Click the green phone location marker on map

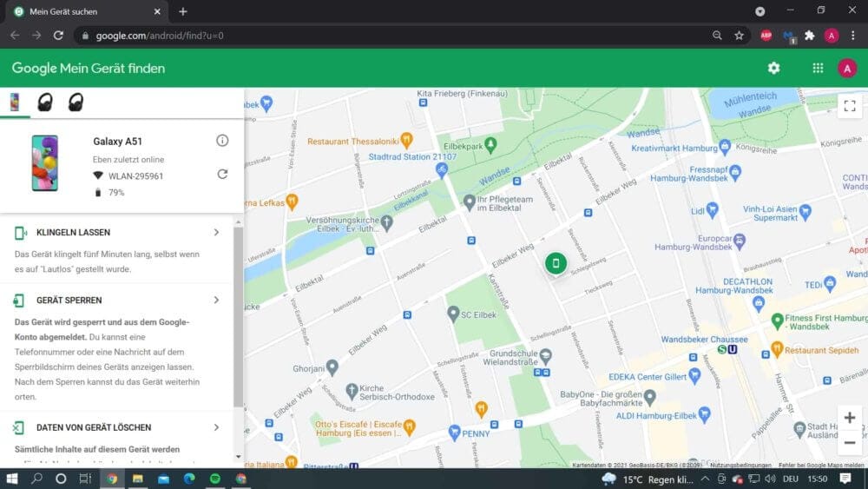coord(556,263)
